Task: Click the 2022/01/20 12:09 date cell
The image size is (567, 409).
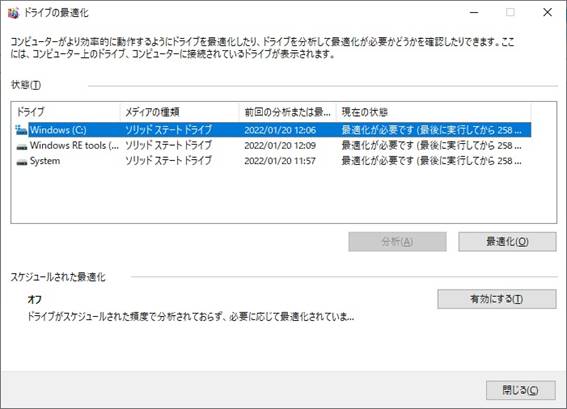Action: pyautogui.click(x=280, y=146)
